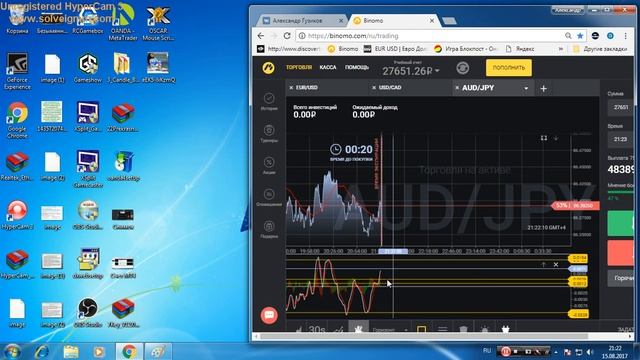The height and width of the screenshot is (360, 640).
Task: Open chart type selector at toolbar start
Action: [299, 329]
